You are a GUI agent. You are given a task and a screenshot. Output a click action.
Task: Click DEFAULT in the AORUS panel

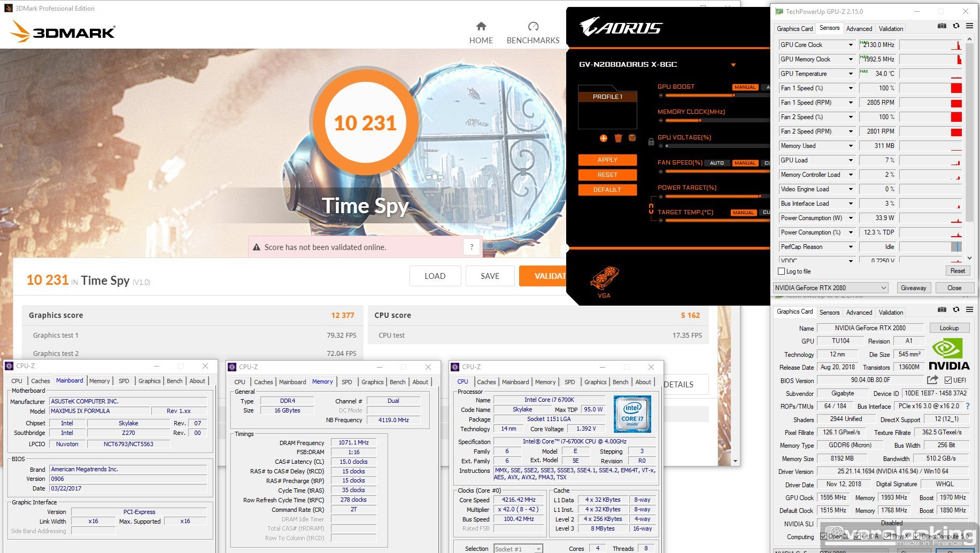point(607,190)
